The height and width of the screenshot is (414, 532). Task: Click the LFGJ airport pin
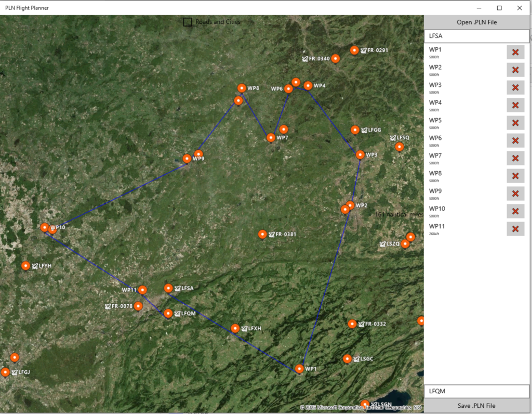coord(5,372)
